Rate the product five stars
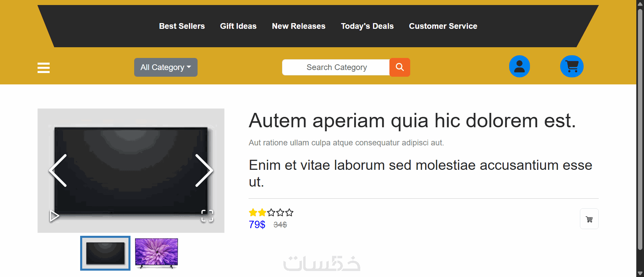 289,212
